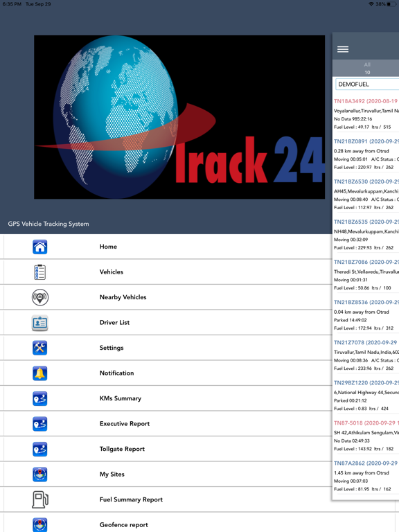Tap 'Moving 00:07:03' status text
The image size is (399, 532).
351,481
